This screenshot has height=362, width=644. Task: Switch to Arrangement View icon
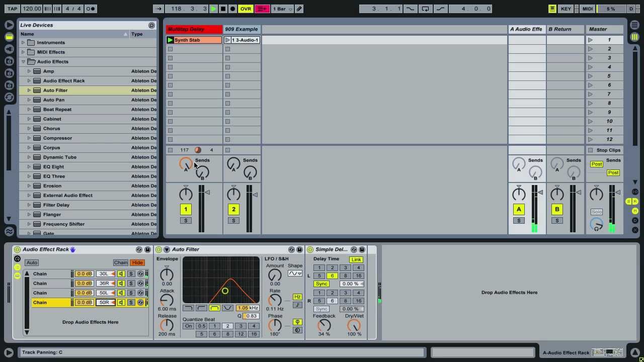[x=635, y=25]
